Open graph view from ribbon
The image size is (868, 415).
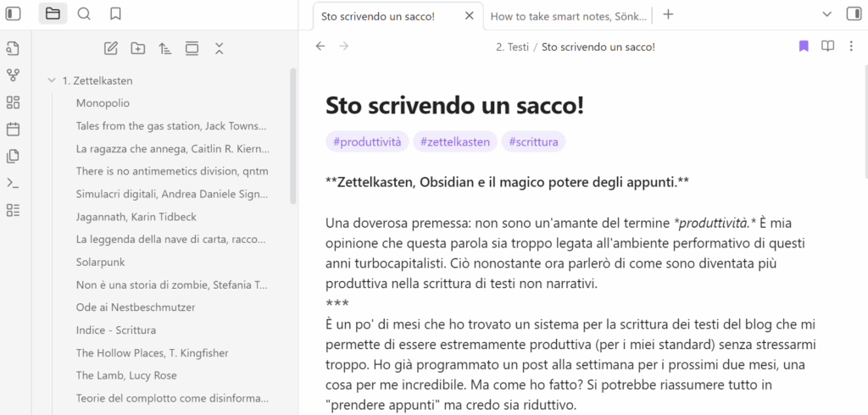pos(13,75)
